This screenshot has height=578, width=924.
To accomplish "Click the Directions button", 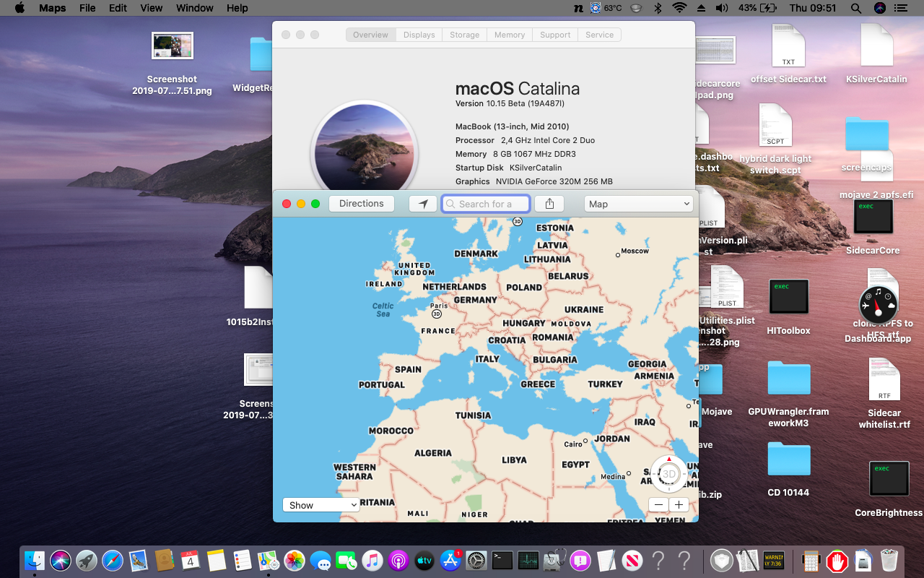I will [362, 204].
